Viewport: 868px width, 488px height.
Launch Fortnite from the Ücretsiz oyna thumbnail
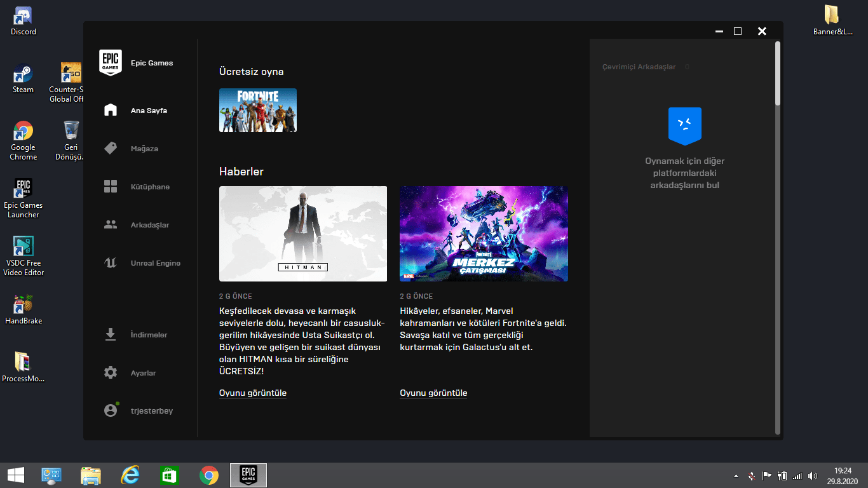pos(258,110)
